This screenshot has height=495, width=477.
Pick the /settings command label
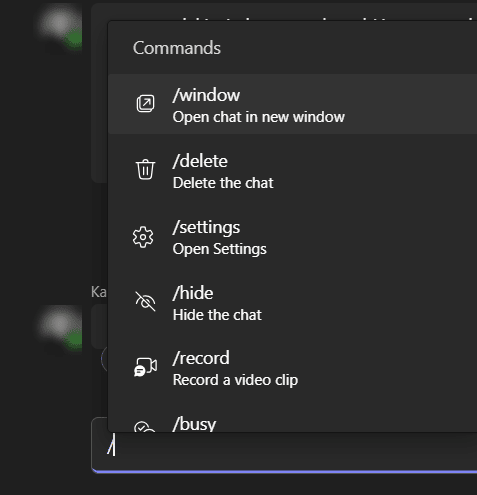[206, 228]
